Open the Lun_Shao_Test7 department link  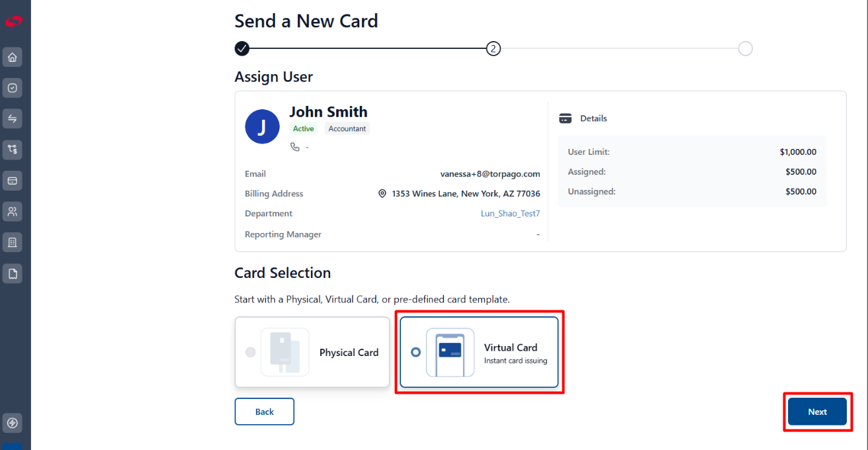tap(510, 214)
